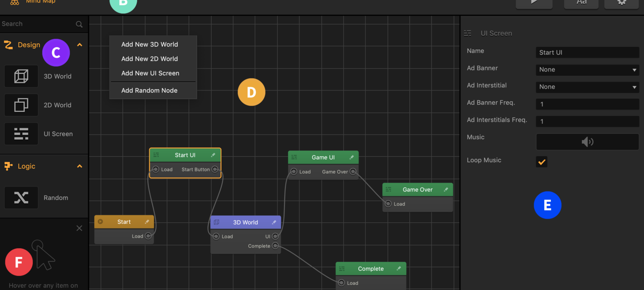Collapse the Design section

[80, 45]
